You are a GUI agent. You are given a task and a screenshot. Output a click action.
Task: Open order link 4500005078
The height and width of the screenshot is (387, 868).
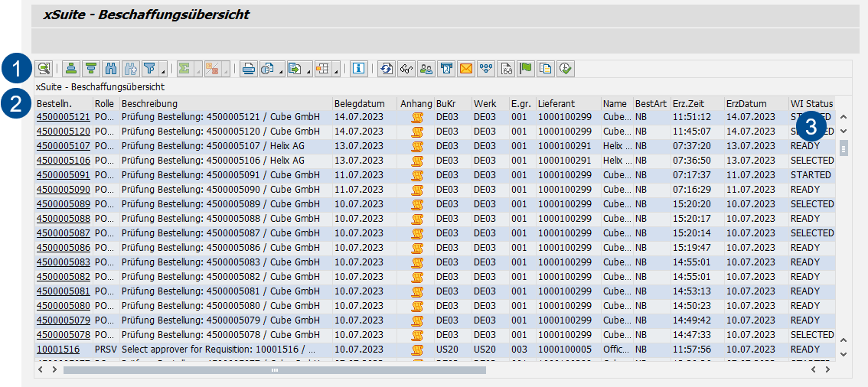[63, 335]
